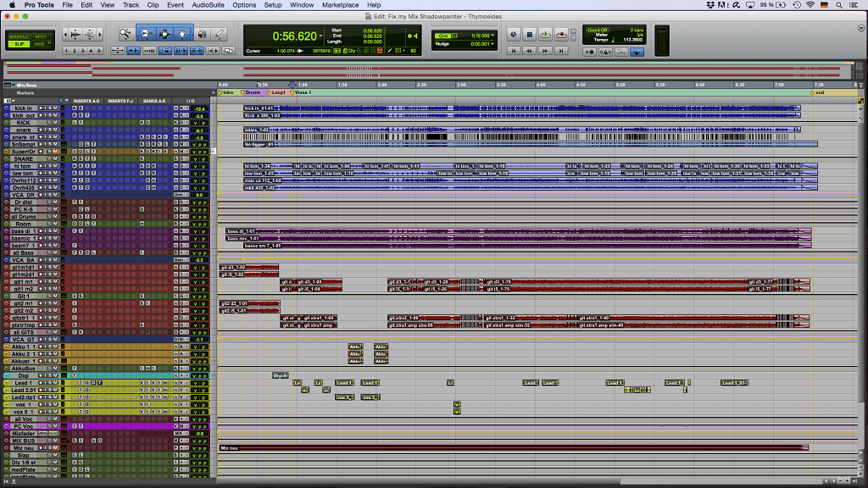Toggle MIDI Merge button
Viewport: 868px width, 488px height.
point(621,52)
